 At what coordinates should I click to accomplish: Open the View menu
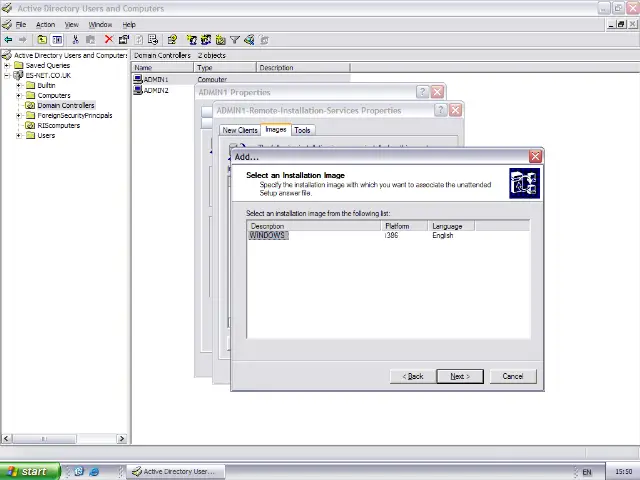[x=71, y=24]
